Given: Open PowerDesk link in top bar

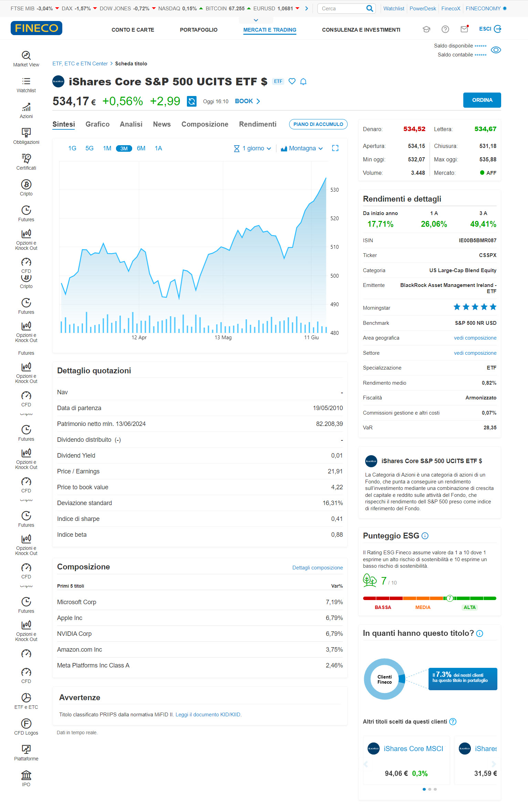Looking at the screenshot, I should tap(423, 9).
